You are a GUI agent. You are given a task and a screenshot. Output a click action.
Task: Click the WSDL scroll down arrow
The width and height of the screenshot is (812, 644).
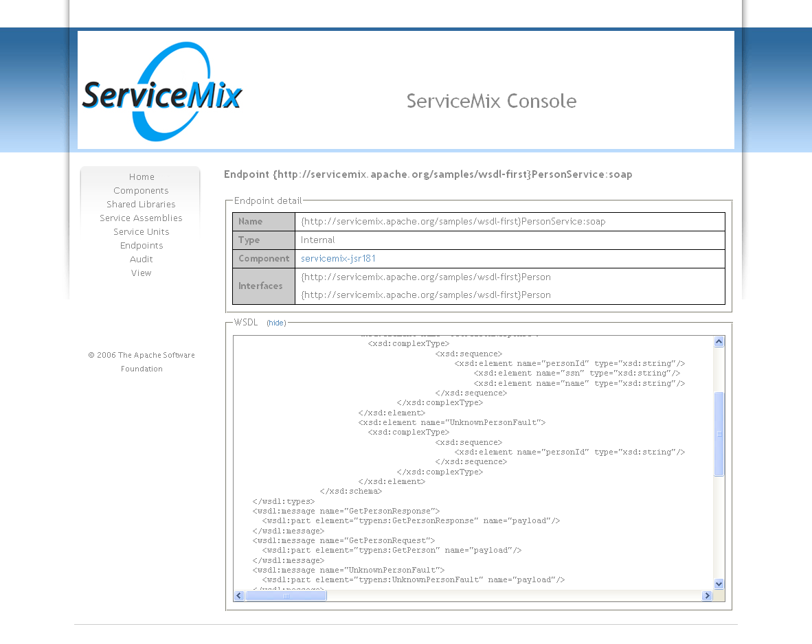[719, 584]
